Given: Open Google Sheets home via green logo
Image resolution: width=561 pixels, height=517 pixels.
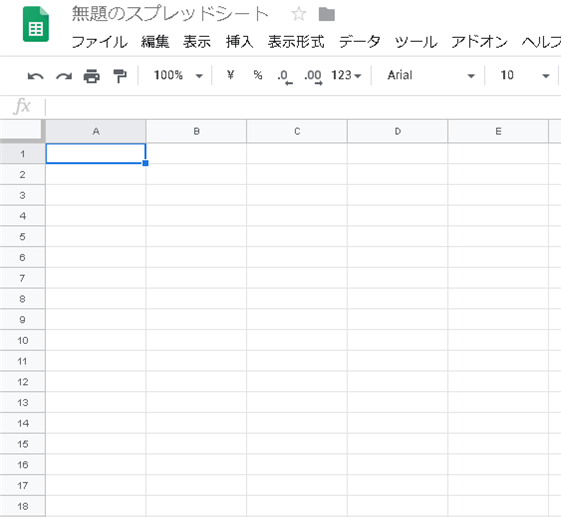Looking at the screenshot, I should pyautogui.click(x=35, y=24).
